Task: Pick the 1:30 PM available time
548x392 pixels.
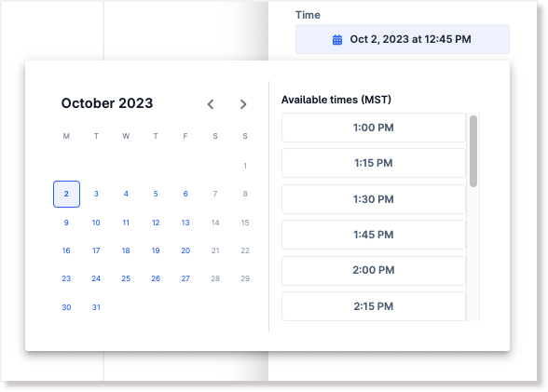Action: [x=374, y=199]
